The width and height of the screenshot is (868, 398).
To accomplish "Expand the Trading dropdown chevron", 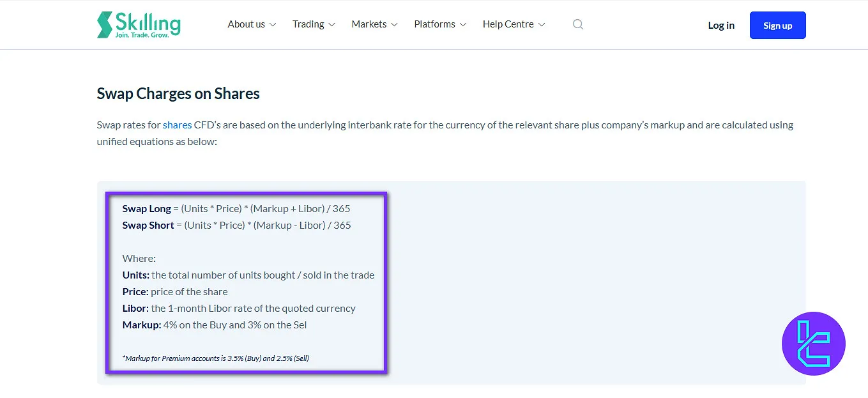I will click(x=331, y=25).
